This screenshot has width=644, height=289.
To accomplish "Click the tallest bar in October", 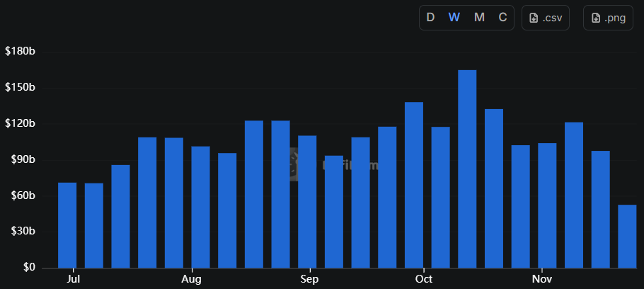I will click(467, 170).
